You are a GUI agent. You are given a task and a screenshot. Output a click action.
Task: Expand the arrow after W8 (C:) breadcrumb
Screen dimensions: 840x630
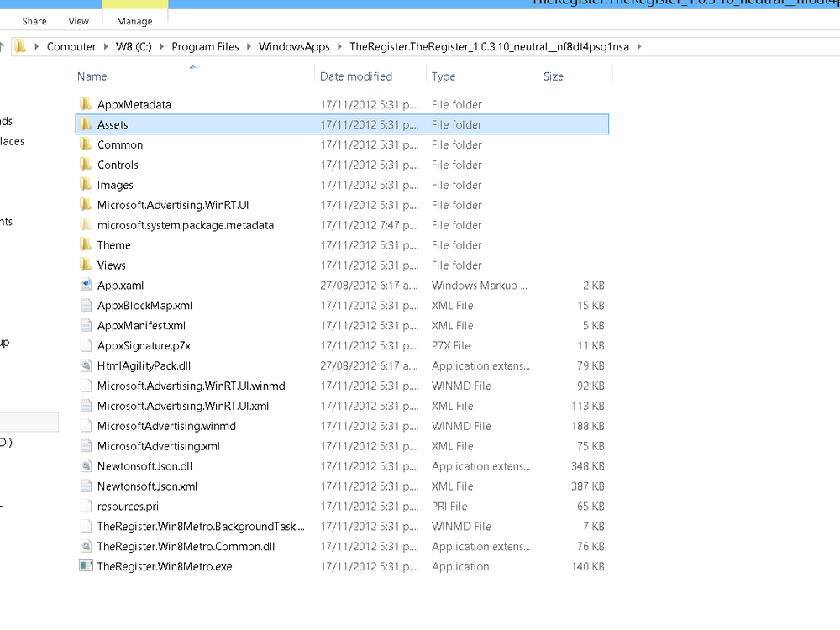point(162,46)
